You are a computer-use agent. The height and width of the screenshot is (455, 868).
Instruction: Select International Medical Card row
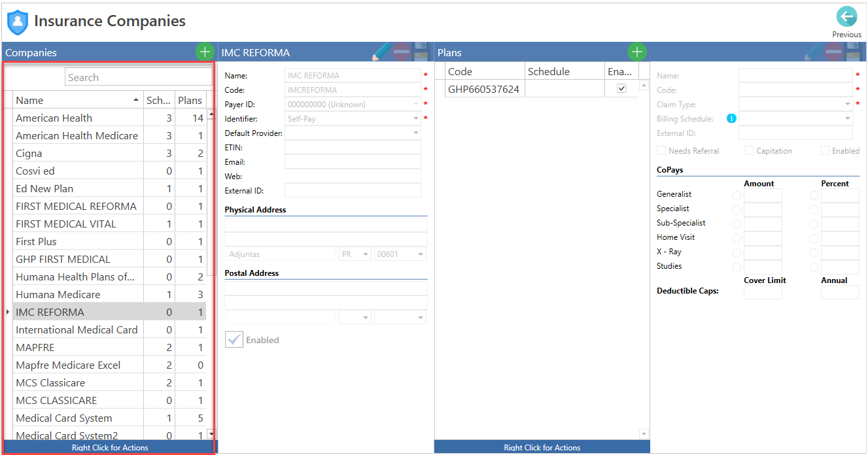click(x=109, y=329)
